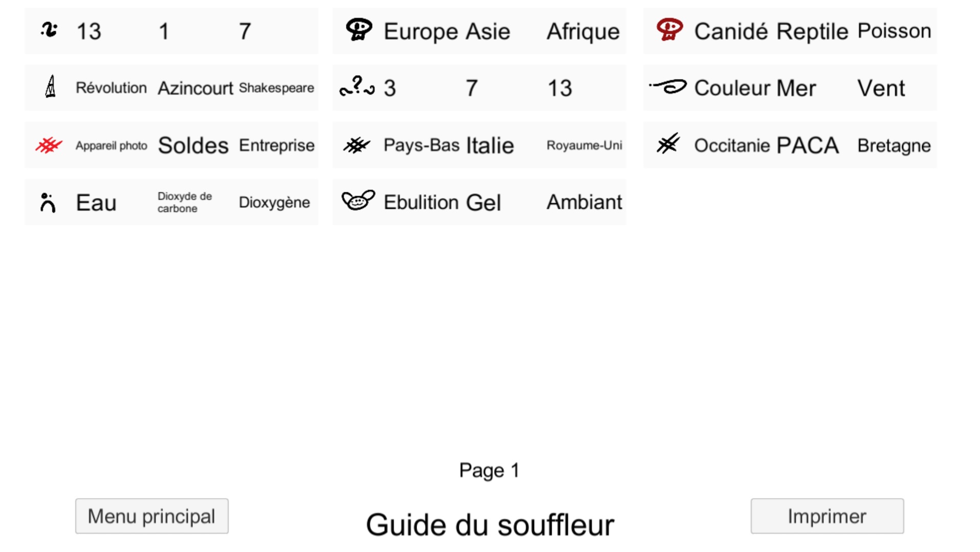Click the tower icon beside Révolution
Viewport: 980px width, 552px height.
pyautogui.click(x=50, y=86)
